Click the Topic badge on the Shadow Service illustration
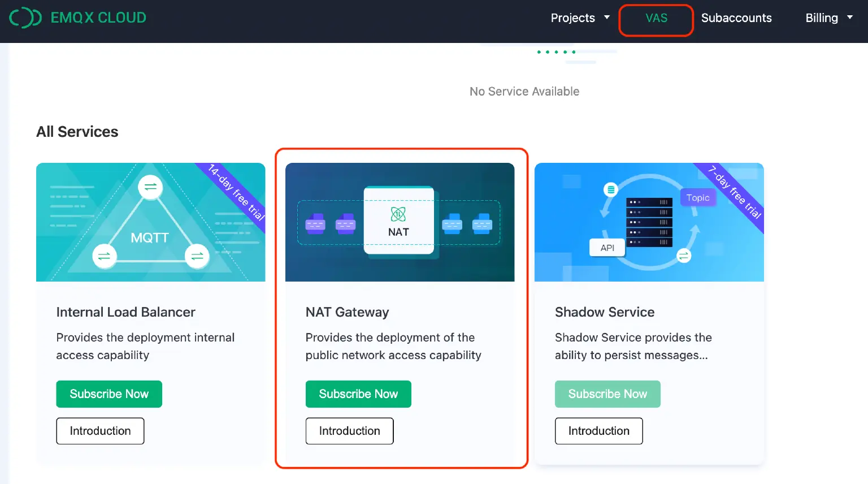 coord(698,197)
